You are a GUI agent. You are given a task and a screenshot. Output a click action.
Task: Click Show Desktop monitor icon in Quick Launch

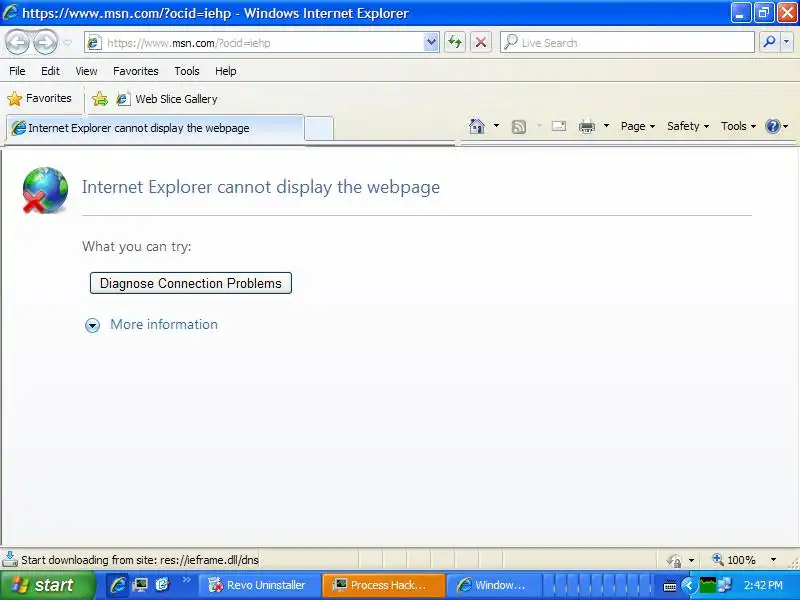coord(140,585)
